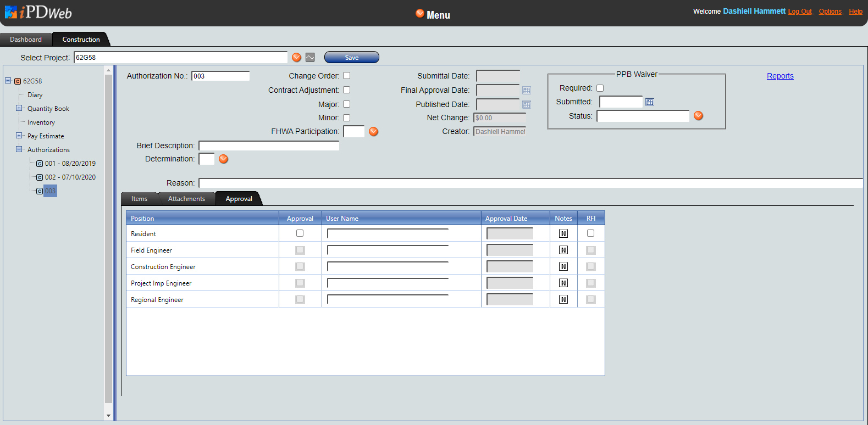
Task: Open the Published Date calendar picker
Action: [x=527, y=105]
